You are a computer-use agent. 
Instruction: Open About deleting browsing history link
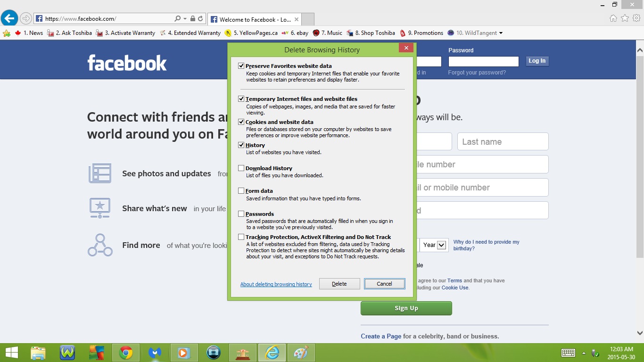point(276,284)
